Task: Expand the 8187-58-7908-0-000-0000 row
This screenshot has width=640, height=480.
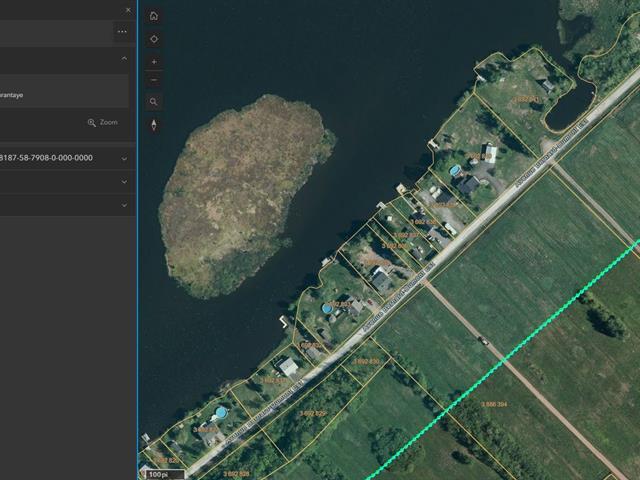Action: tap(124, 158)
